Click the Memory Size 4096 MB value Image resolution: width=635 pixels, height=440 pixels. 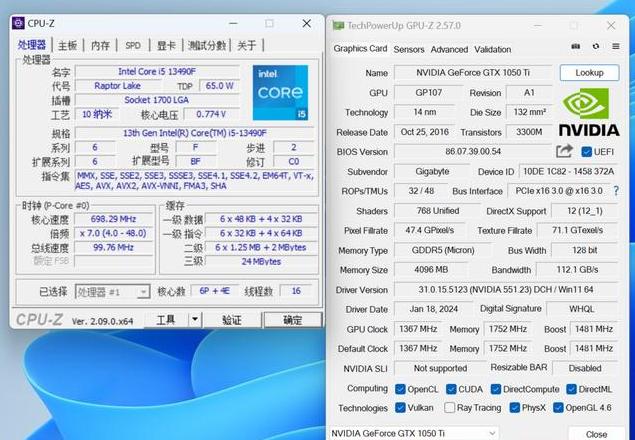coord(431,270)
